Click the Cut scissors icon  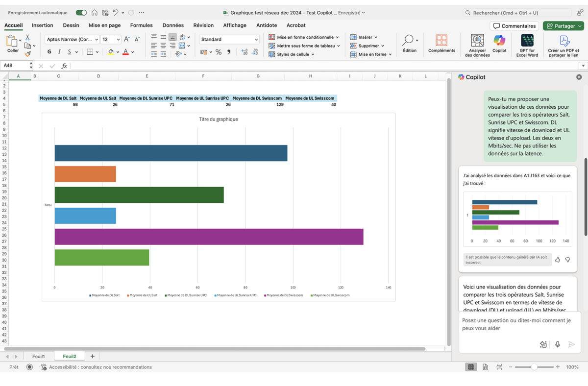27,37
